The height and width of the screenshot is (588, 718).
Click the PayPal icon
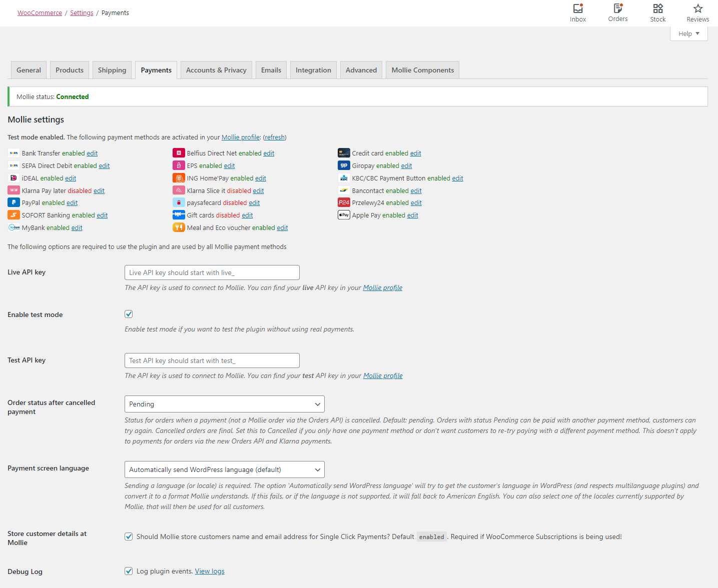(14, 202)
